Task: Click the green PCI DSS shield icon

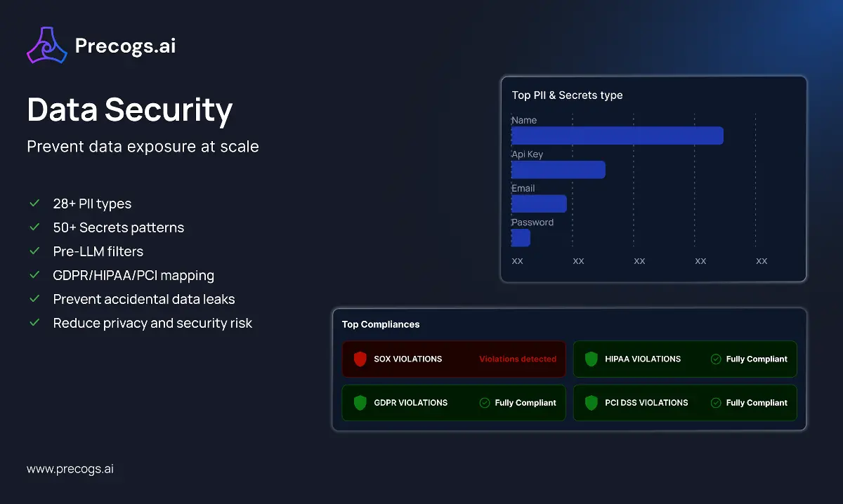Action: pos(592,403)
